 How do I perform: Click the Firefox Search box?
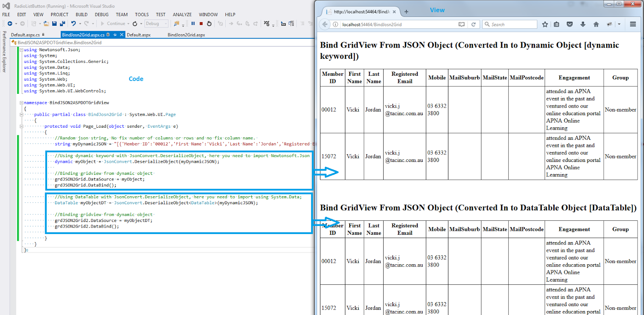point(510,24)
